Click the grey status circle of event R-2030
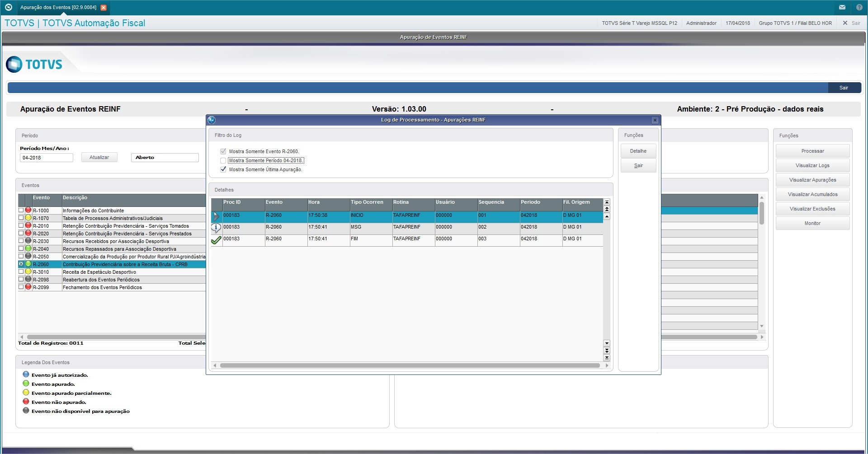Viewport: 868px width, 454px height. (28, 241)
